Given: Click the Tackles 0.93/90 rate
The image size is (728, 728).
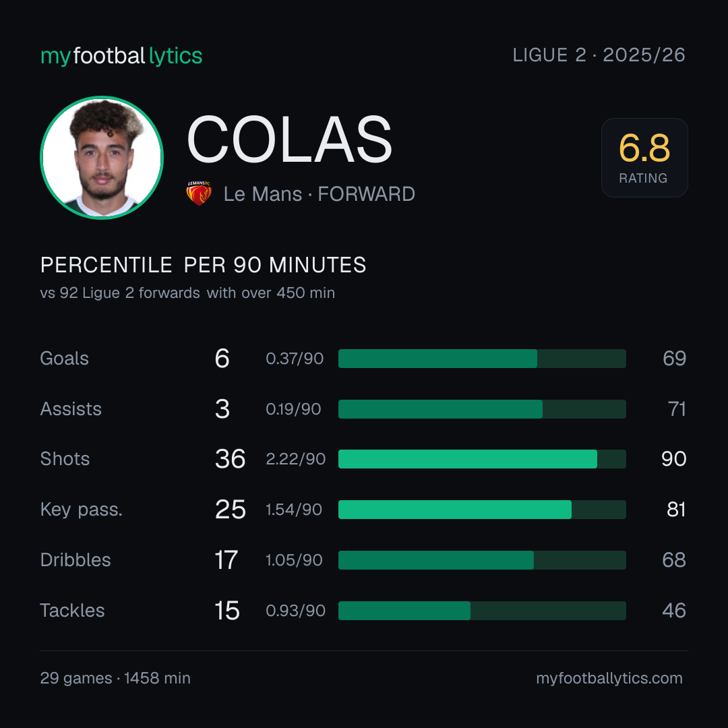Looking at the screenshot, I should (x=295, y=611).
